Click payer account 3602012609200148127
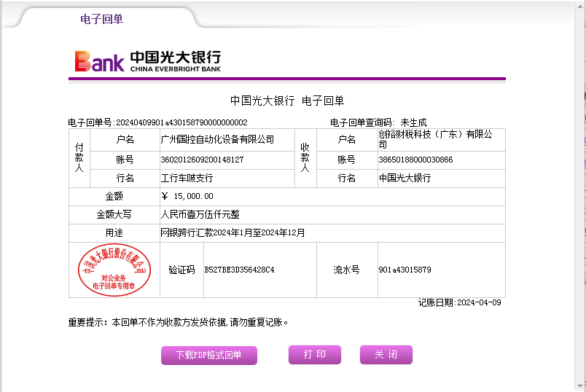The height and width of the screenshot is (392, 586). [202, 160]
